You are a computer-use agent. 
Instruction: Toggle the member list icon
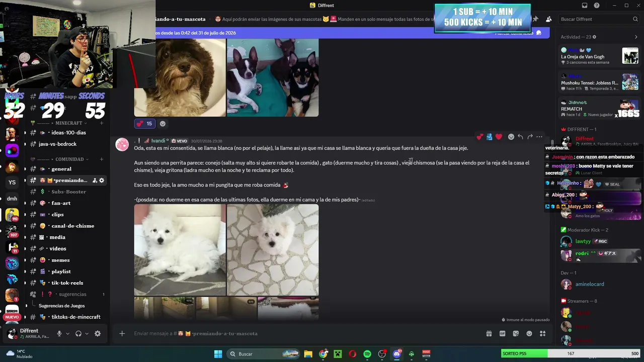coord(548,19)
